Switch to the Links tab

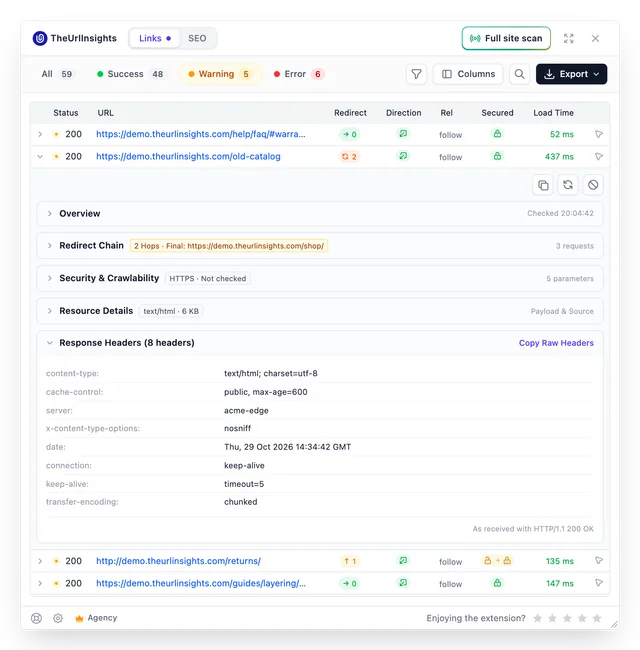pos(155,39)
